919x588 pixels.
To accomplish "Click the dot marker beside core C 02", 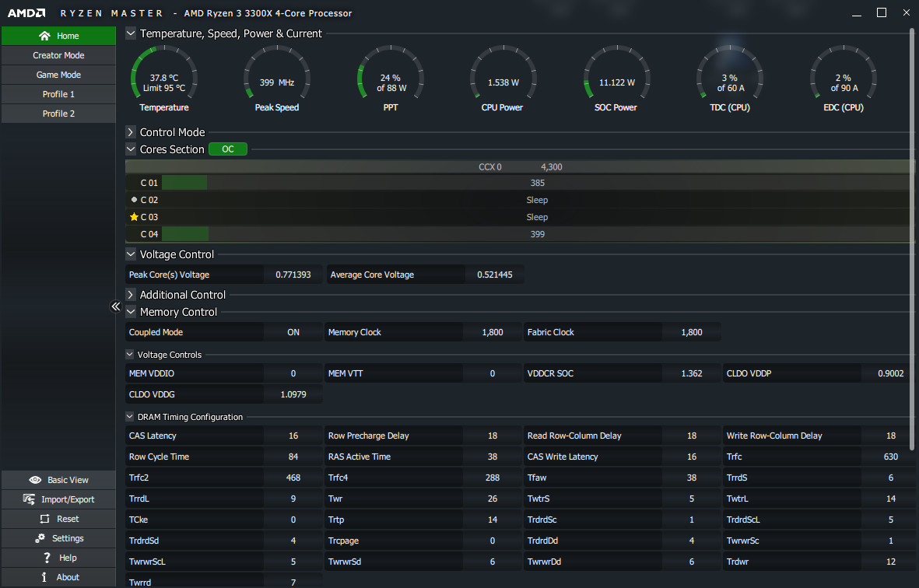I will pos(134,200).
